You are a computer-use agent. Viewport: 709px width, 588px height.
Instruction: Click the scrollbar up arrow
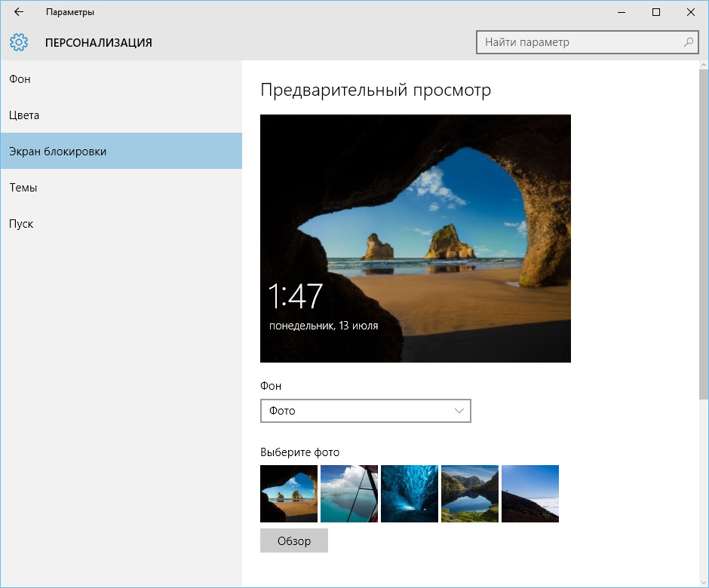tap(704, 66)
